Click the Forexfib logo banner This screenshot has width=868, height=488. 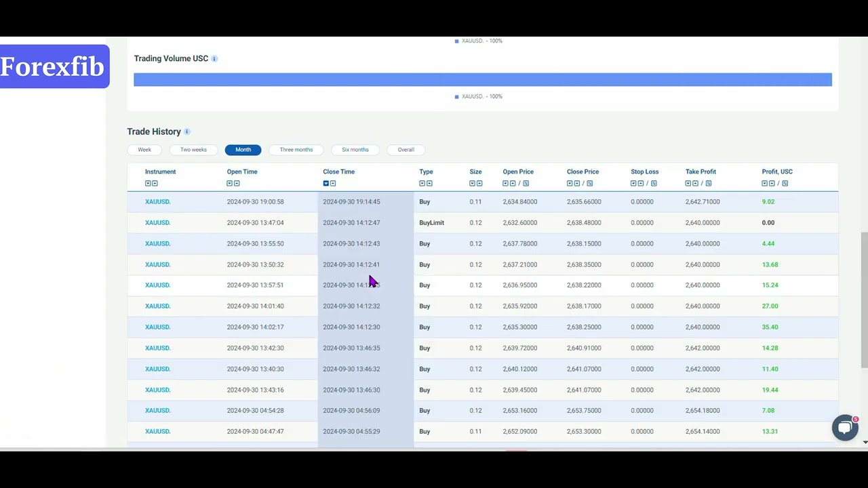pyautogui.click(x=54, y=66)
